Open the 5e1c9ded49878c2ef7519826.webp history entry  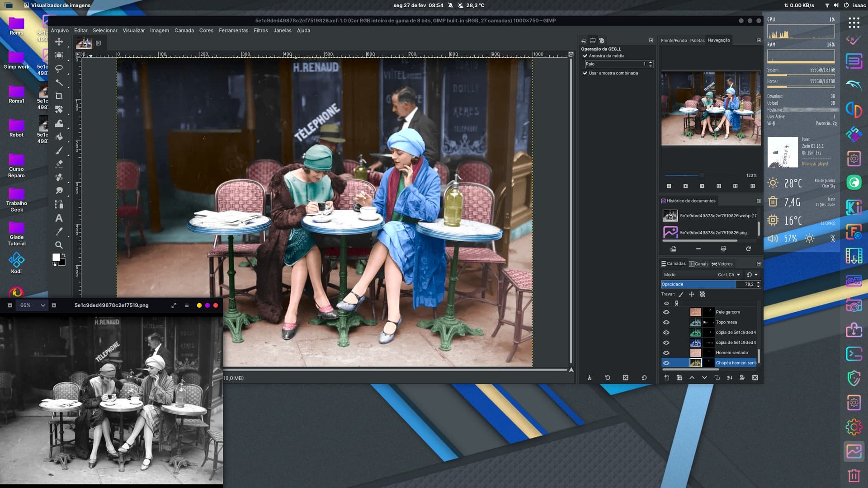click(709, 216)
